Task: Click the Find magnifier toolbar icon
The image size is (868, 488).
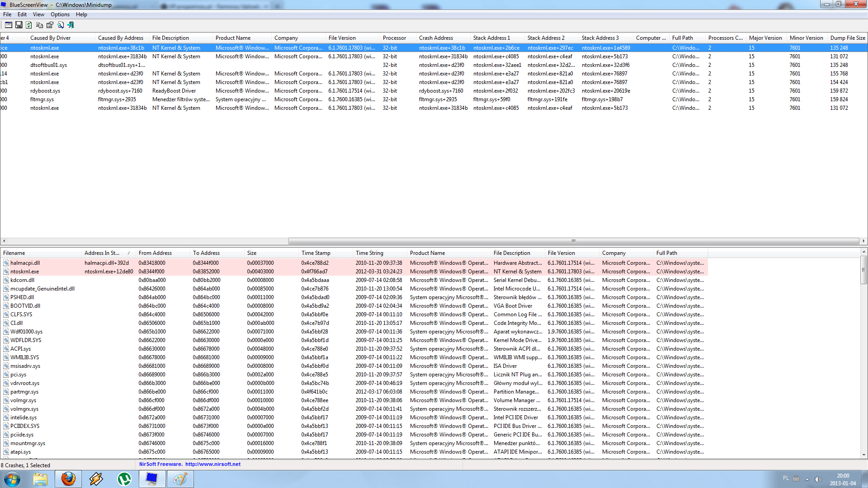Action: (x=60, y=25)
